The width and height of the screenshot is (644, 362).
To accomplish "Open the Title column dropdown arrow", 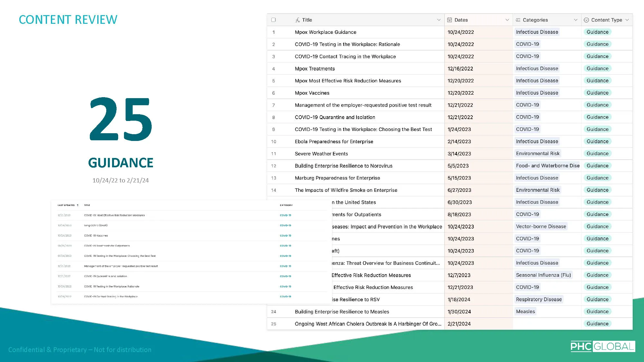I will (x=439, y=20).
